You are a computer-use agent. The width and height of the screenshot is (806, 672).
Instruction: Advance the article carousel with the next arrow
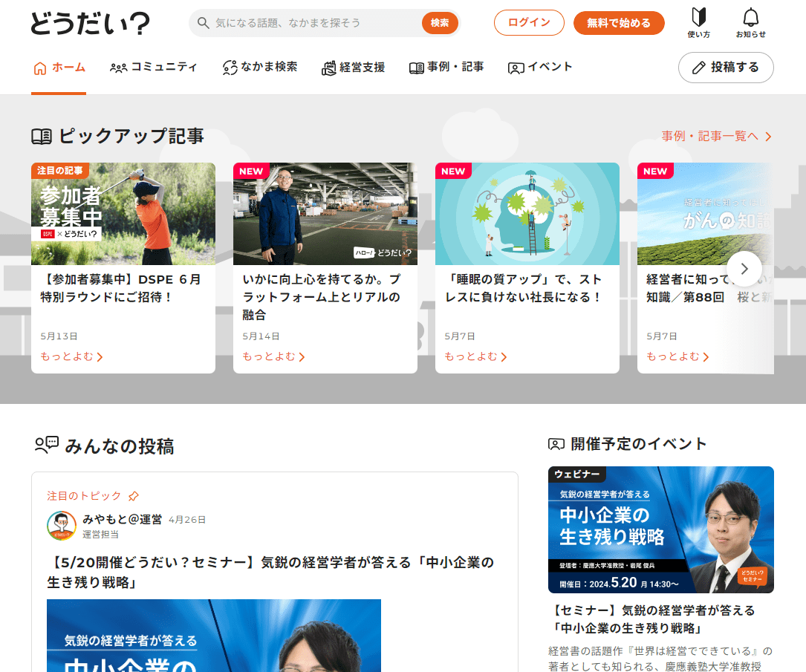tap(744, 269)
